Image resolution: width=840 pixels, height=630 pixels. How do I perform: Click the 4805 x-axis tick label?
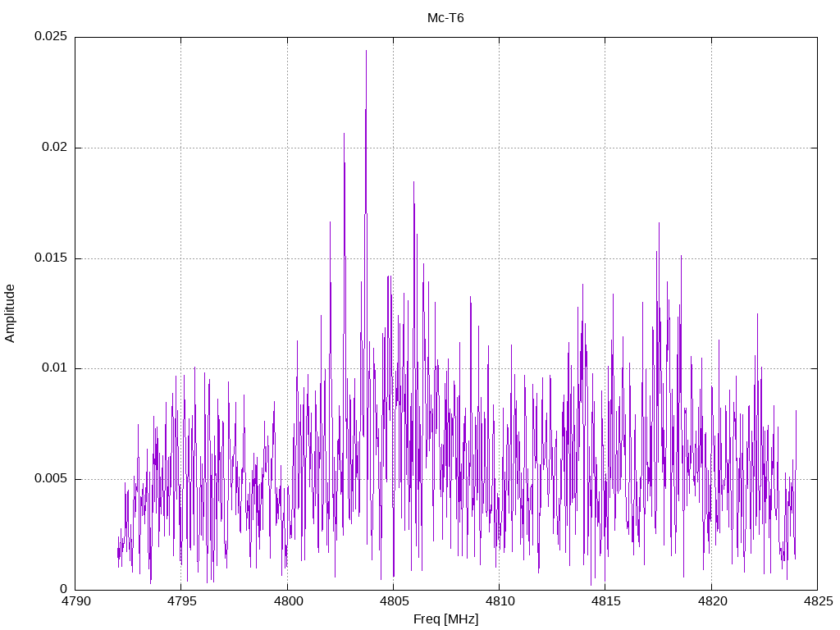click(393, 601)
